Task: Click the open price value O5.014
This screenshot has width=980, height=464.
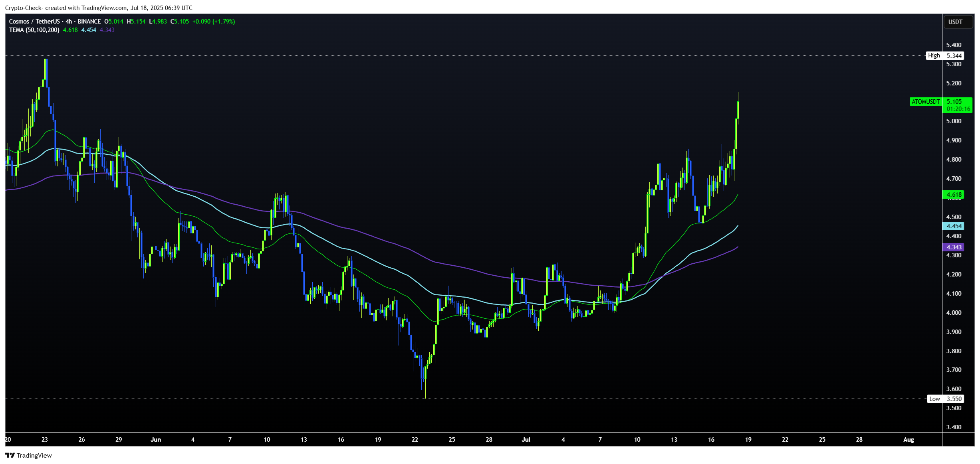Action: point(114,22)
